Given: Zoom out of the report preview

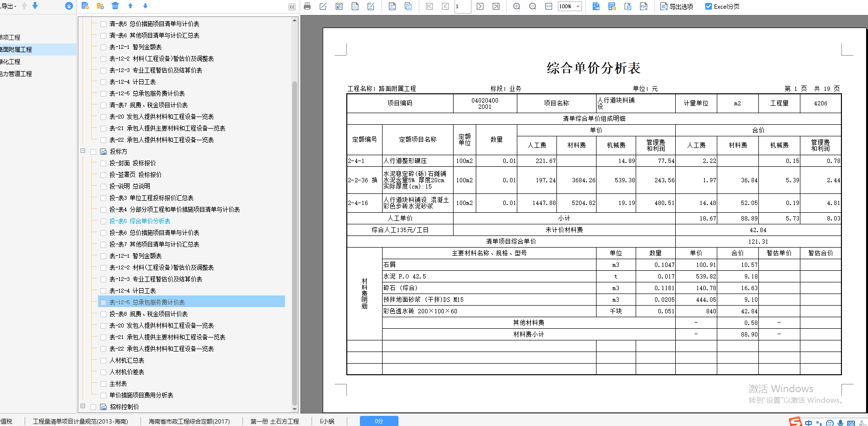Looking at the screenshot, I should coord(533,6).
